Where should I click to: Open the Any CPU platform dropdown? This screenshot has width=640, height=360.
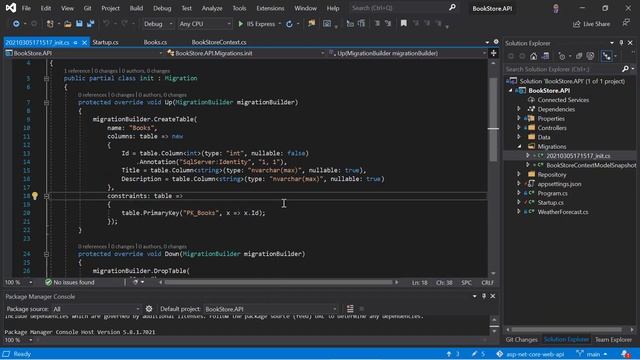point(205,24)
